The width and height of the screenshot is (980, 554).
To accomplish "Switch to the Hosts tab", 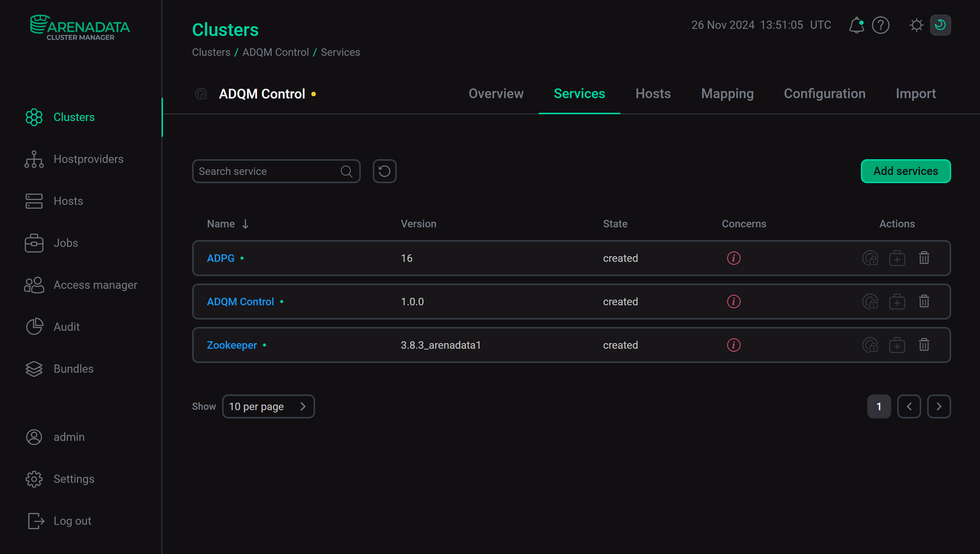I will click(653, 94).
